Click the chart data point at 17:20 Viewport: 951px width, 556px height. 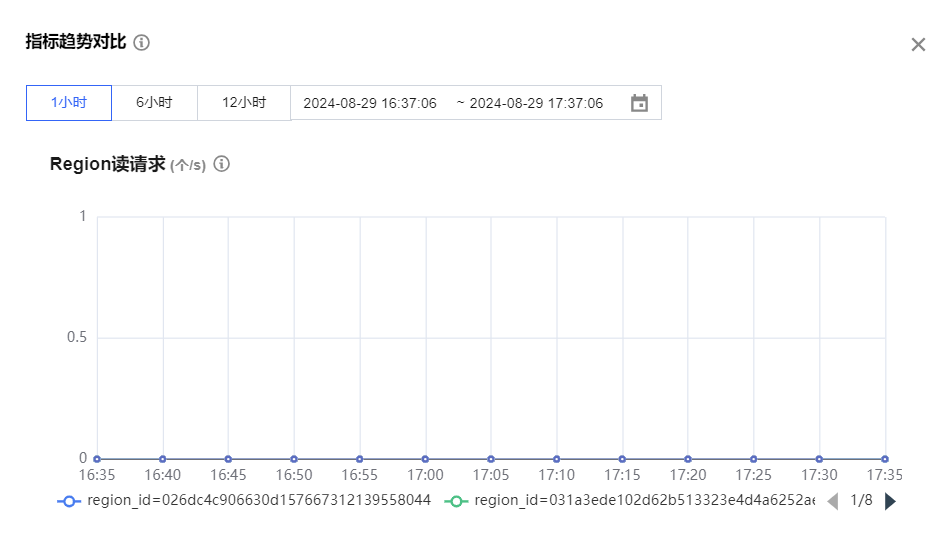[688, 459]
